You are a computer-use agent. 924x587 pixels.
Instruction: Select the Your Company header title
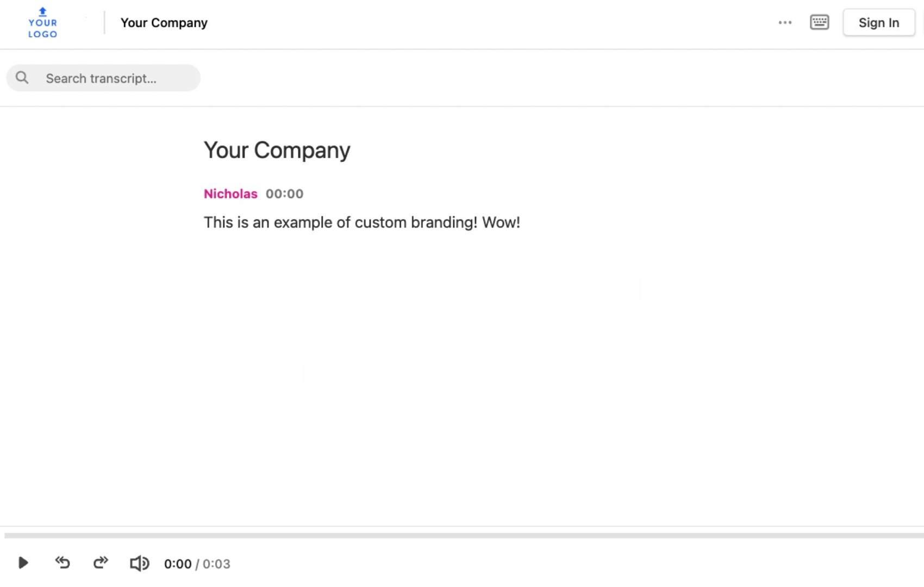point(164,23)
